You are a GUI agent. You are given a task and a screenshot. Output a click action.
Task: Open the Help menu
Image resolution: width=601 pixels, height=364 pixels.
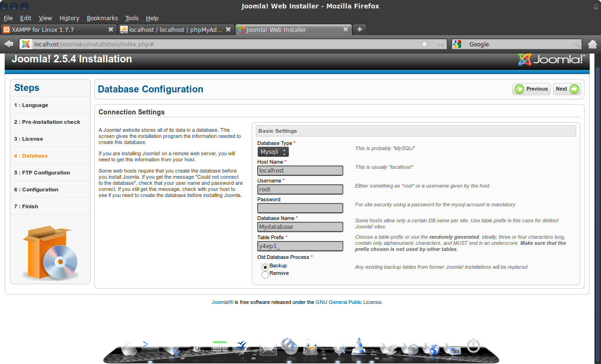[x=152, y=18]
